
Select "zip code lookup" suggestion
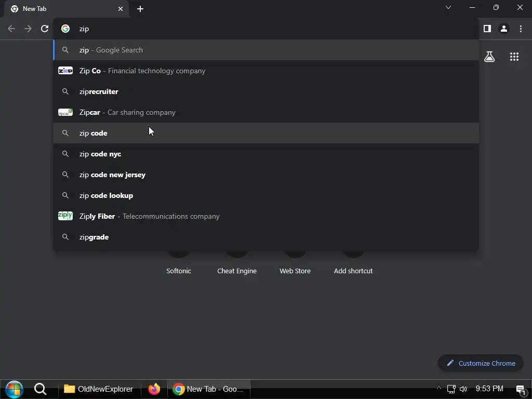(x=266, y=195)
